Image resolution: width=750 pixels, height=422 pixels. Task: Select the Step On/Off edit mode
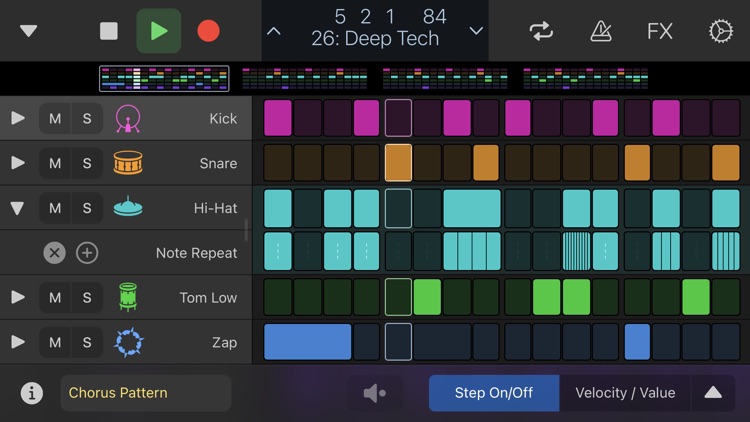[x=494, y=393]
